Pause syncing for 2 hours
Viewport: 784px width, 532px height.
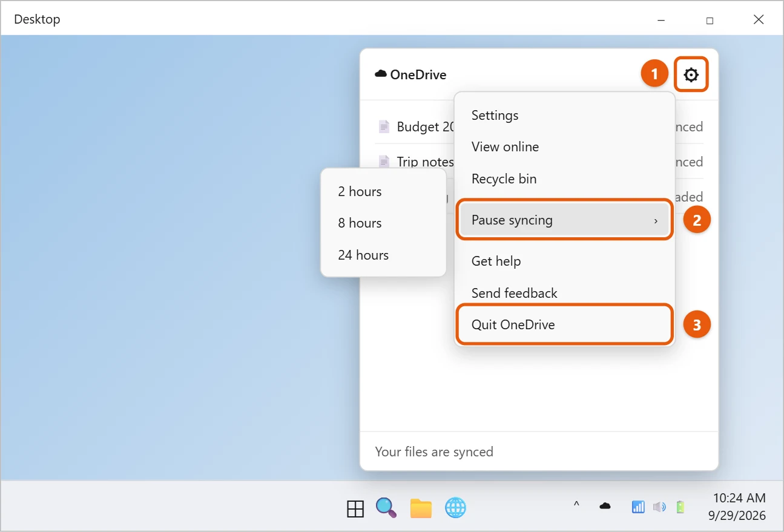[x=383, y=191]
